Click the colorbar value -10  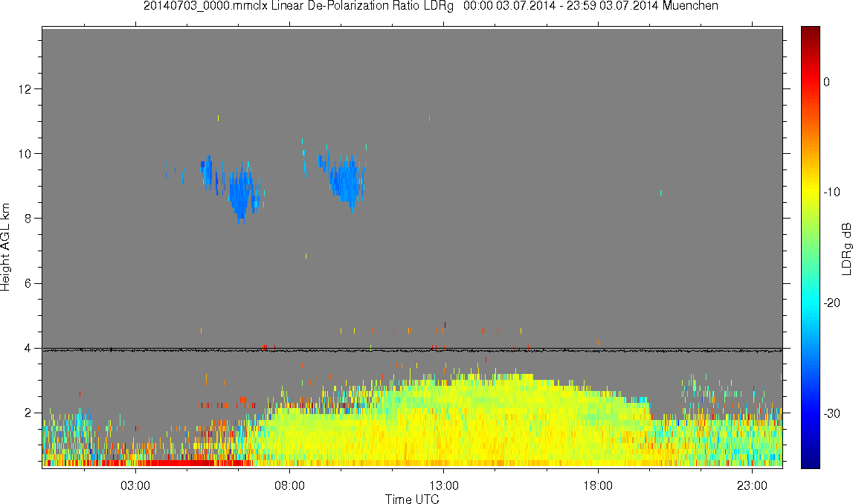pyautogui.click(x=831, y=192)
